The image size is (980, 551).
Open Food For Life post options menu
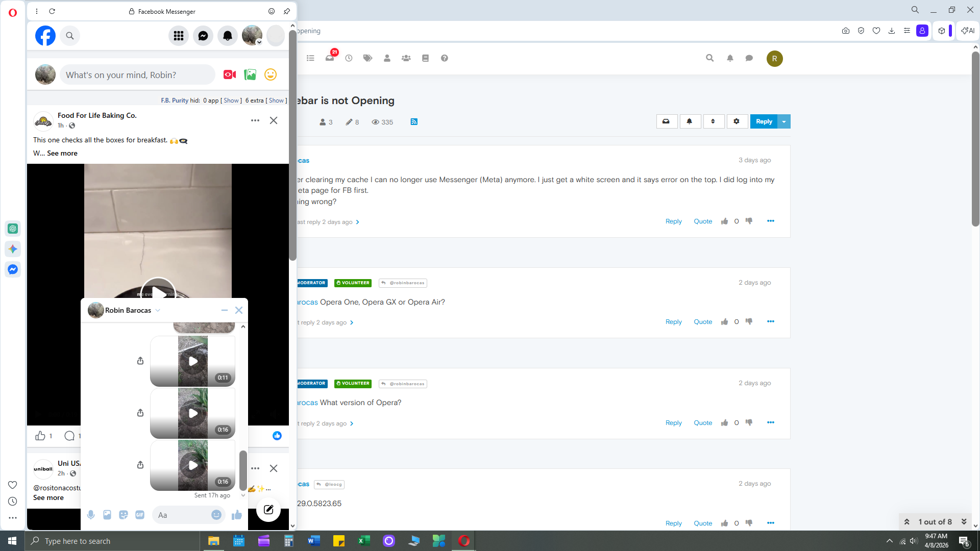pos(255,120)
